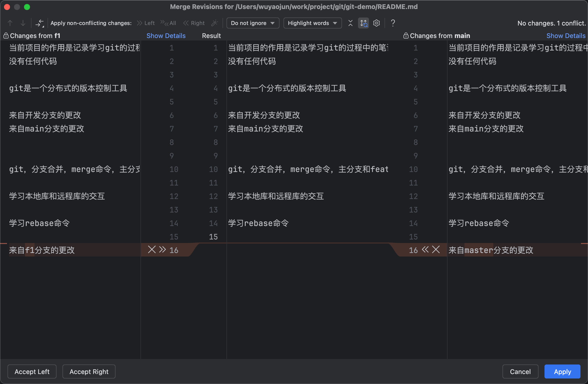Open the diff settings gear

(376, 23)
